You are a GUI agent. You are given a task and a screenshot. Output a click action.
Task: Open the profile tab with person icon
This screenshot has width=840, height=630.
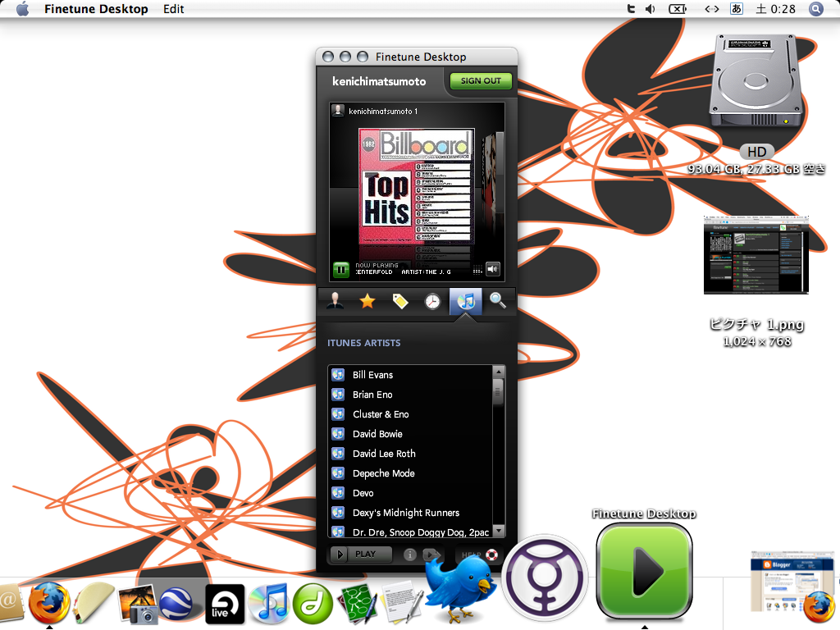[x=336, y=302]
